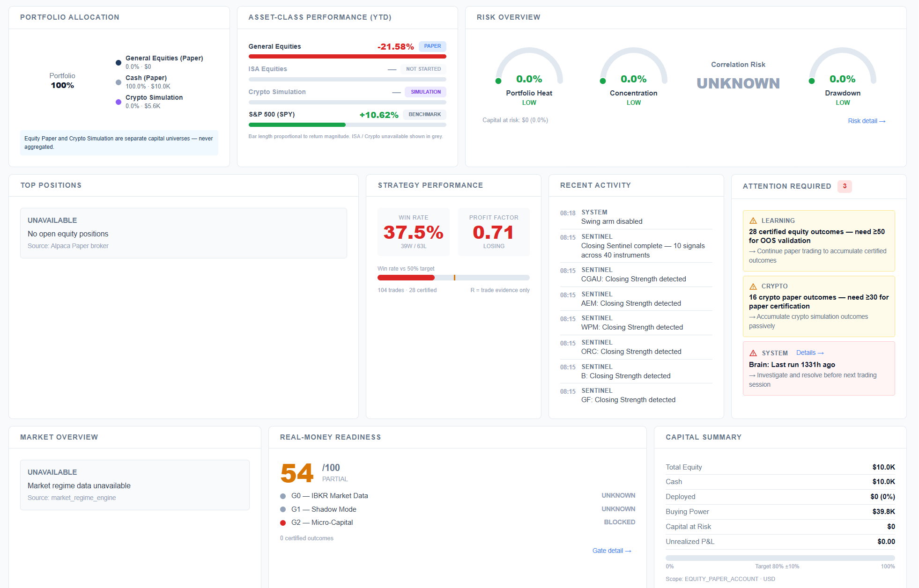Click the SYSTEM alert triangle icon

753,353
